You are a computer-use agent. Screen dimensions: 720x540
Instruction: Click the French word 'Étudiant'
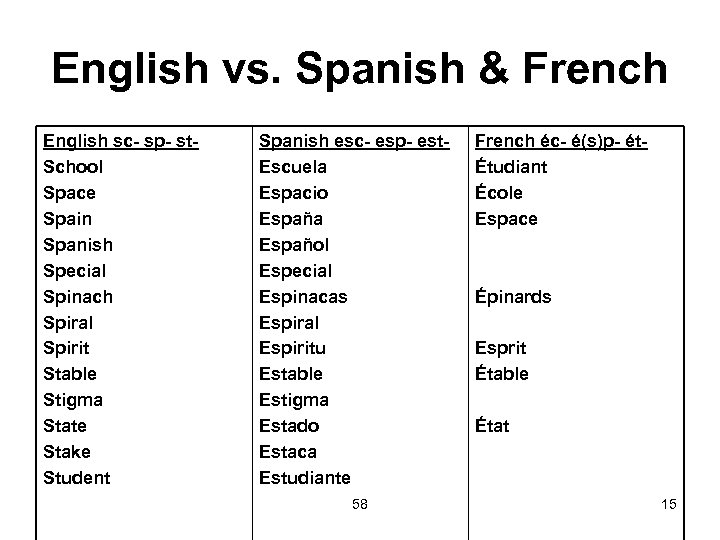[511, 167]
